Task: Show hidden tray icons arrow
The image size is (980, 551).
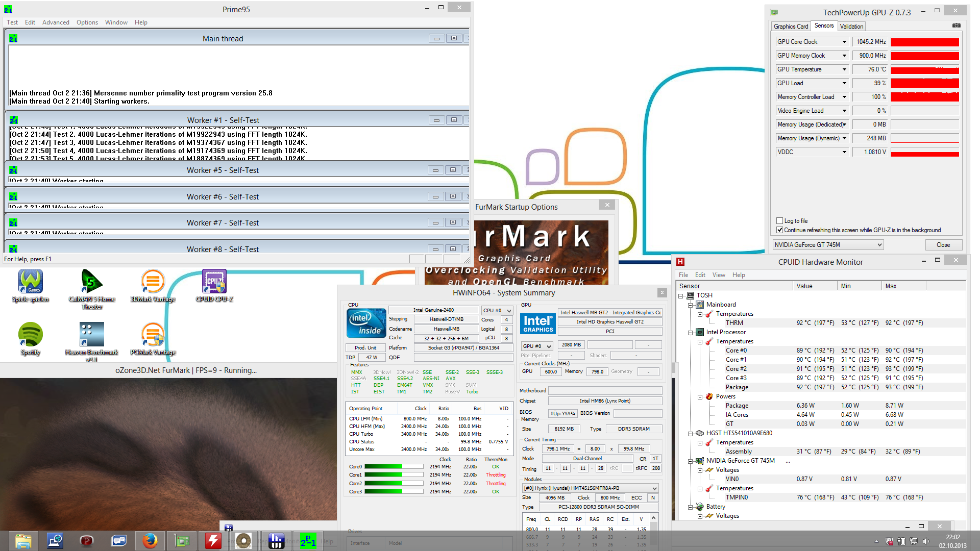Action: tap(876, 541)
